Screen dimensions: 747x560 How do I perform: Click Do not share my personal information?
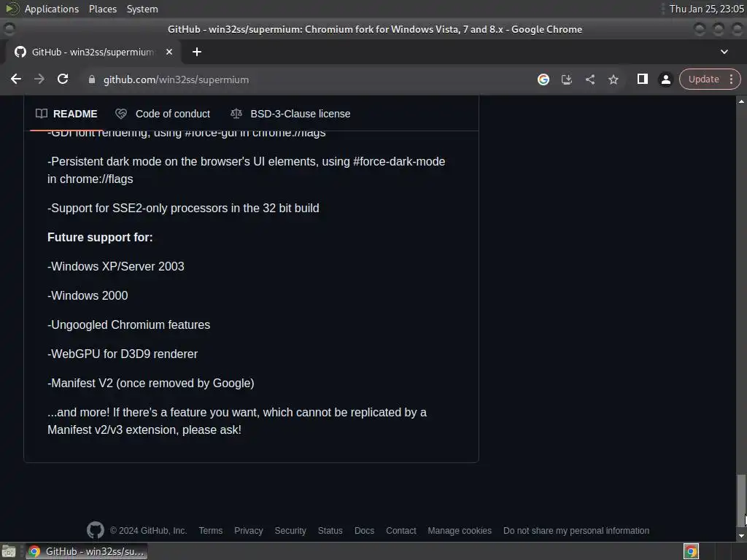tap(576, 531)
